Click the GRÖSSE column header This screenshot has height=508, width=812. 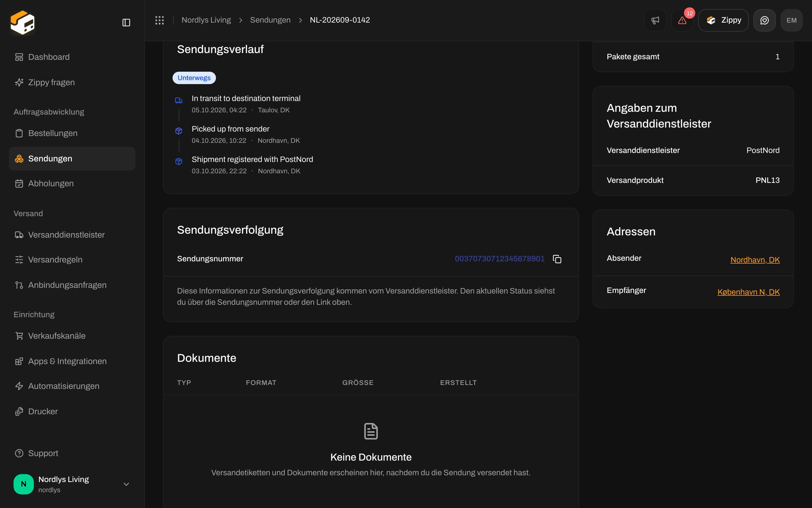pos(358,383)
